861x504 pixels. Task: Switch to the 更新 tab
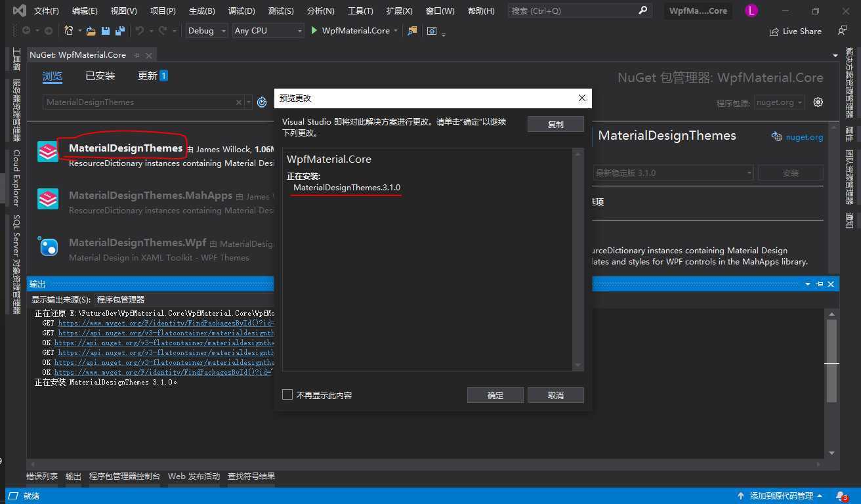pyautogui.click(x=153, y=76)
